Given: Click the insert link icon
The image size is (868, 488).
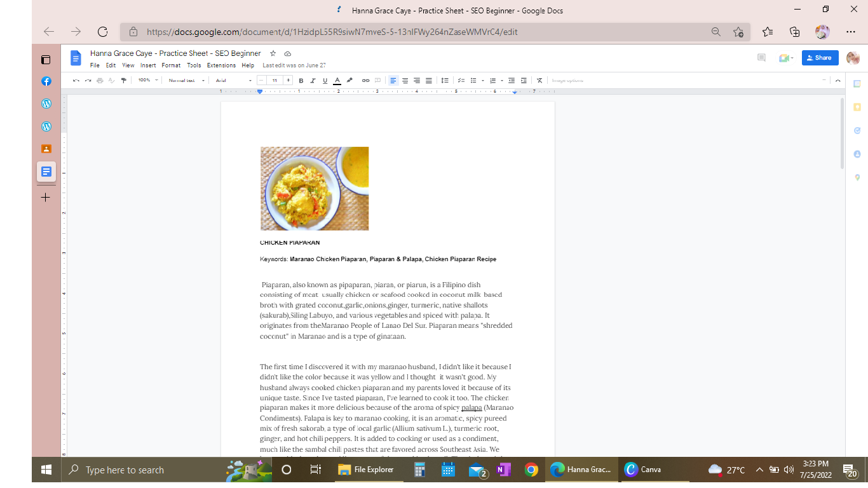Looking at the screenshot, I should (x=365, y=81).
